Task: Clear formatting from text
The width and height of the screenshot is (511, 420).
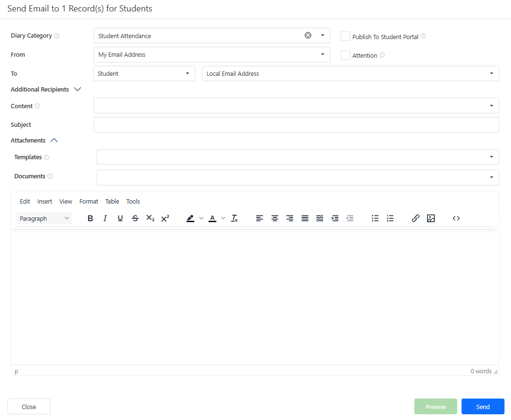Action: tap(234, 218)
